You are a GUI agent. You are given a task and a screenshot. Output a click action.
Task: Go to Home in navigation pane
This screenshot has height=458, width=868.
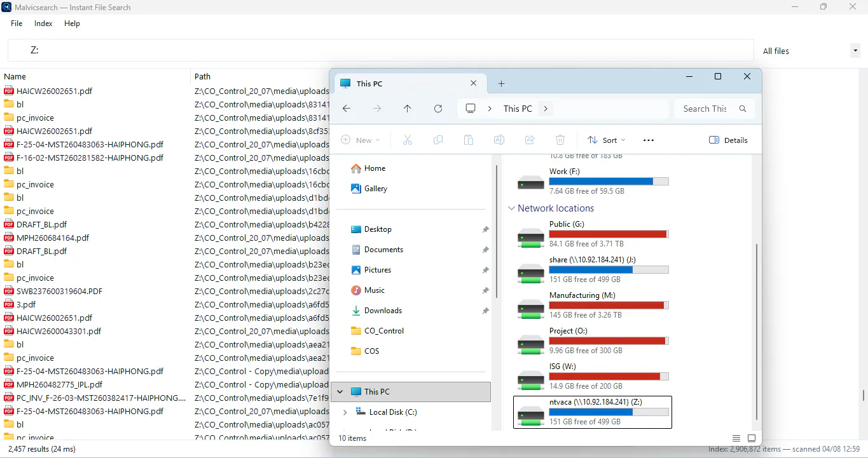click(x=368, y=168)
